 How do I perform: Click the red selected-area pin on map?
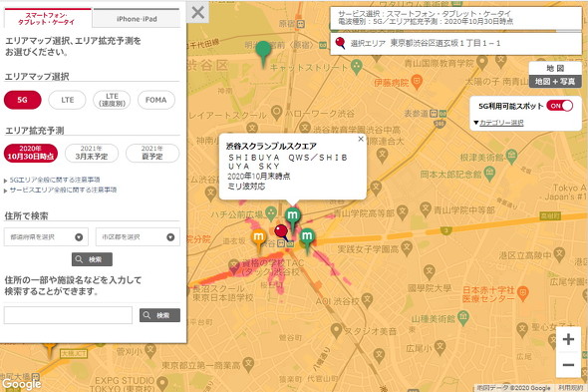point(281,232)
